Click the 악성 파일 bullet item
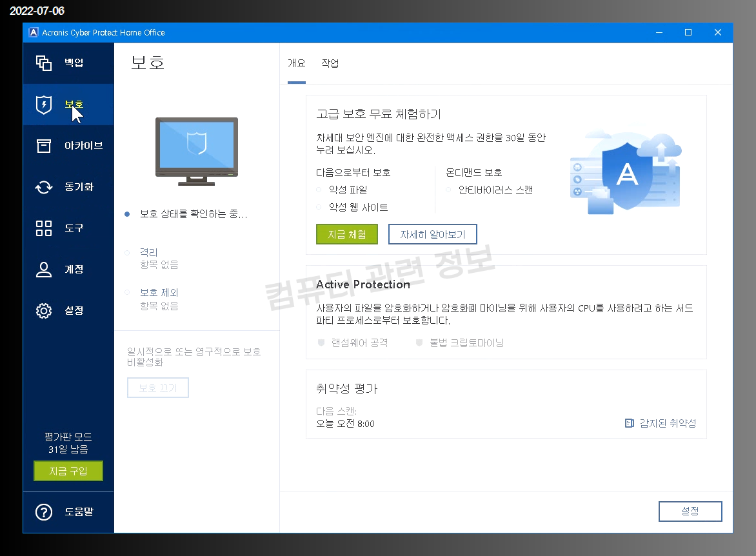 348,190
